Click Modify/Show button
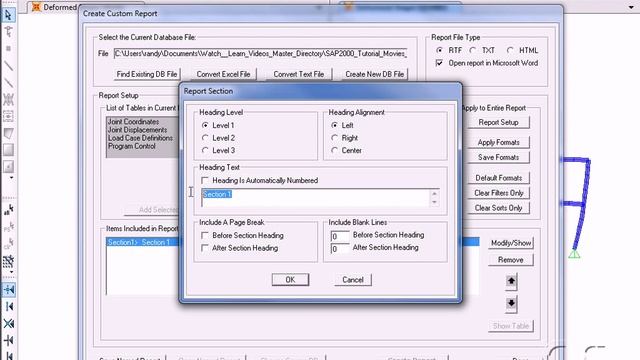Screen dimensions: 640x360 pyautogui.click(x=511, y=243)
